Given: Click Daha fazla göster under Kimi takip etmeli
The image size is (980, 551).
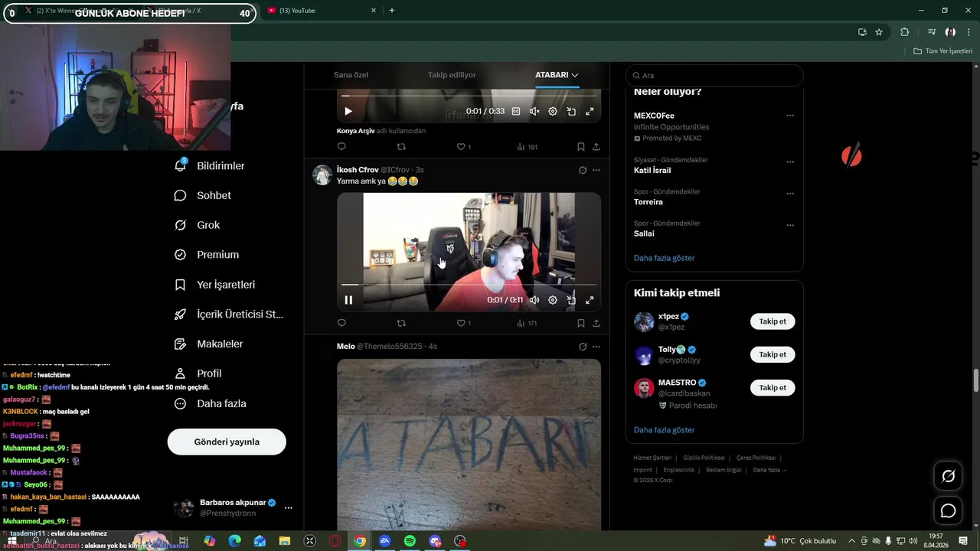Looking at the screenshot, I should [664, 430].
